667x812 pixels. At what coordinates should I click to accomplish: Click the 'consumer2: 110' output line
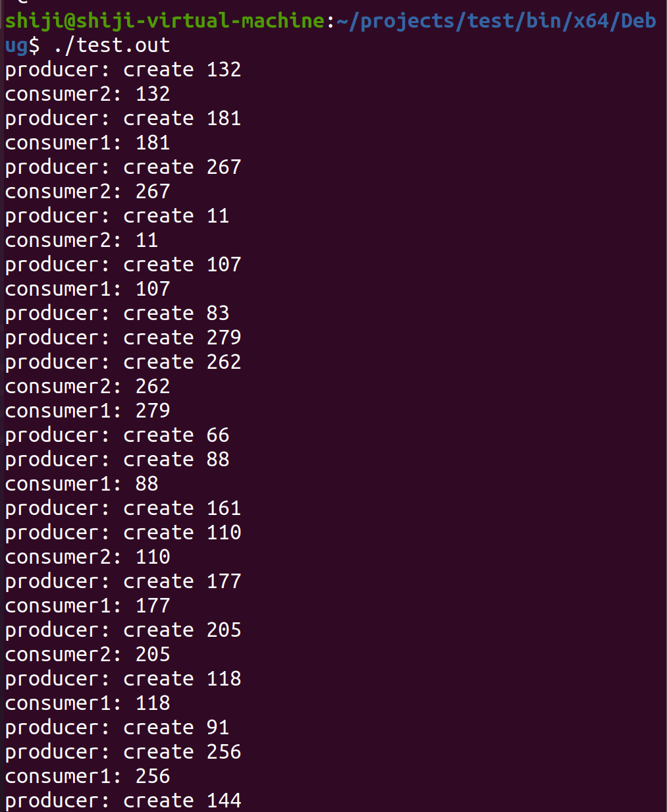coord(88,557)
